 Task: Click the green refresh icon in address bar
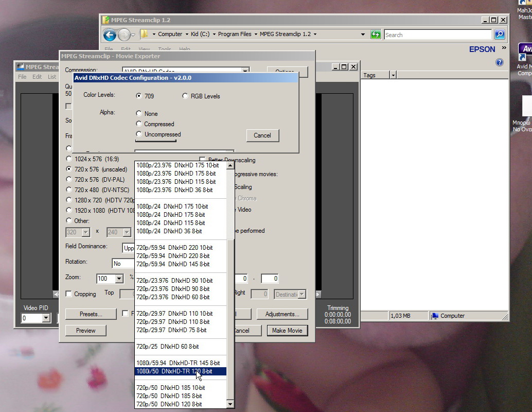pos(376,35)
